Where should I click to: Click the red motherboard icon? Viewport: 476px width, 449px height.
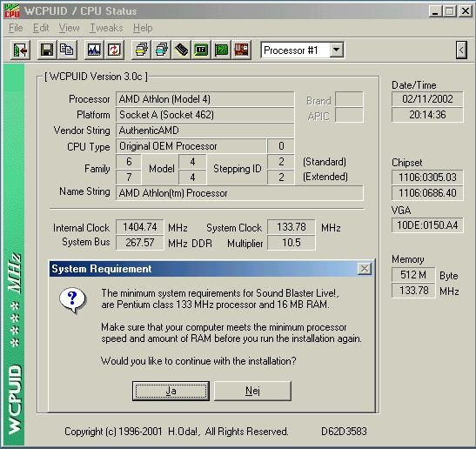pos(241,50)
